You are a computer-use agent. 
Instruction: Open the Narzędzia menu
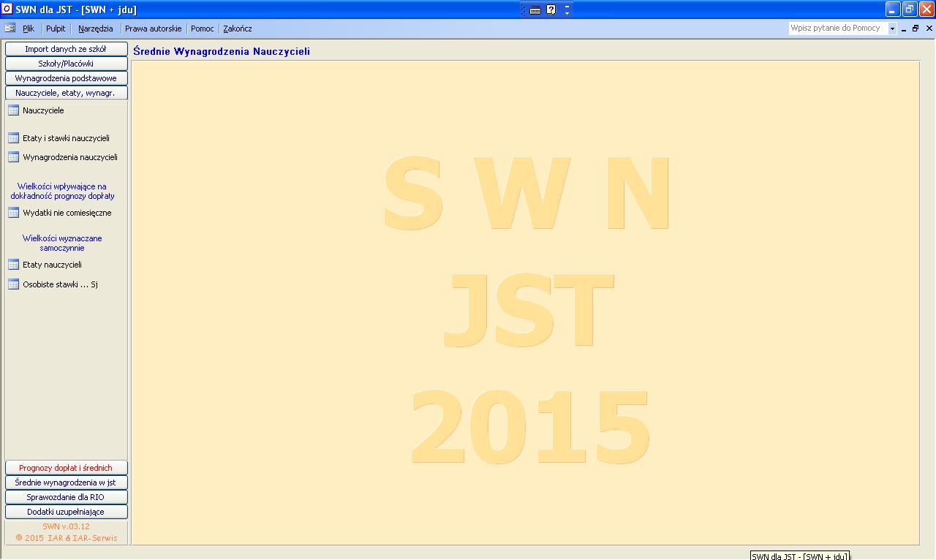tap(96, 29)
